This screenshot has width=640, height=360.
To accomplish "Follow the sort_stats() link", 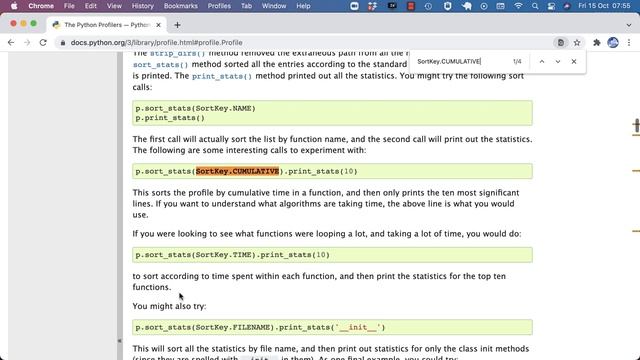I will [160, 64].
